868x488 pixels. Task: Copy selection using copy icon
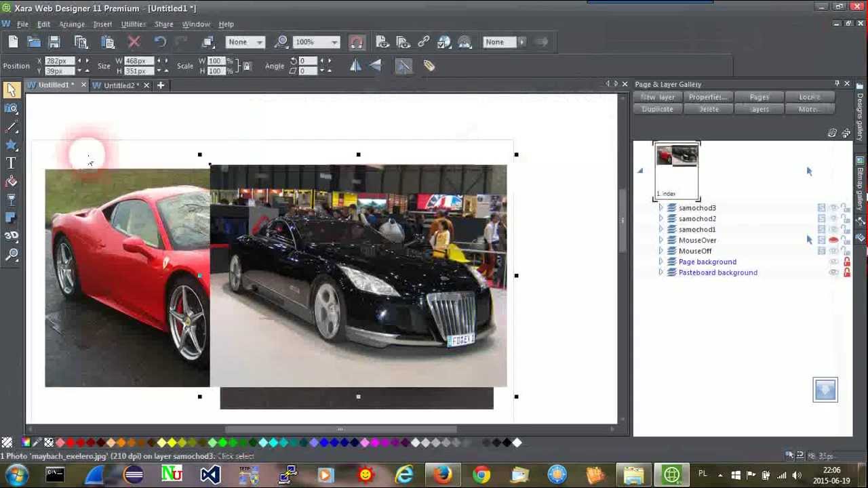(x=81, y=42)
